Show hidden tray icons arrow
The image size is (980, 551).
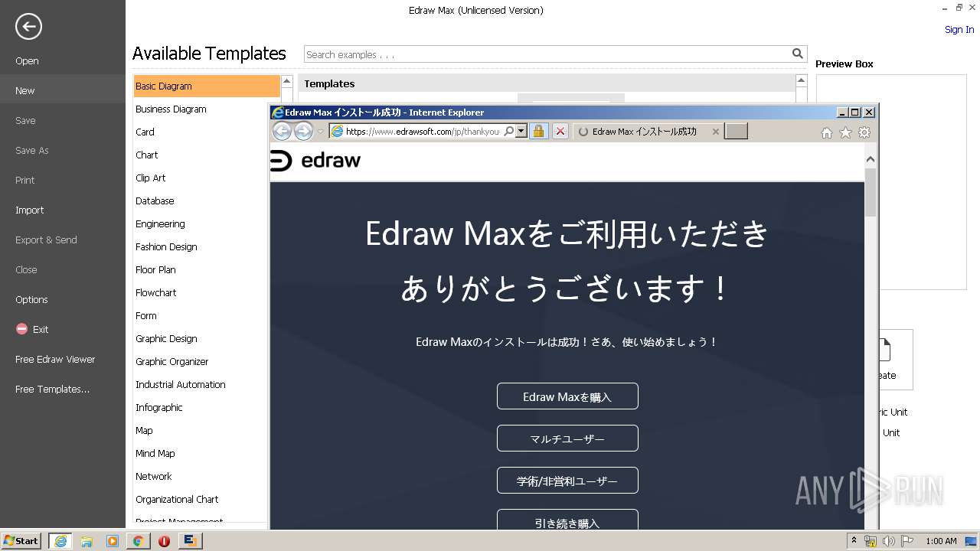(x=854, y=541)
